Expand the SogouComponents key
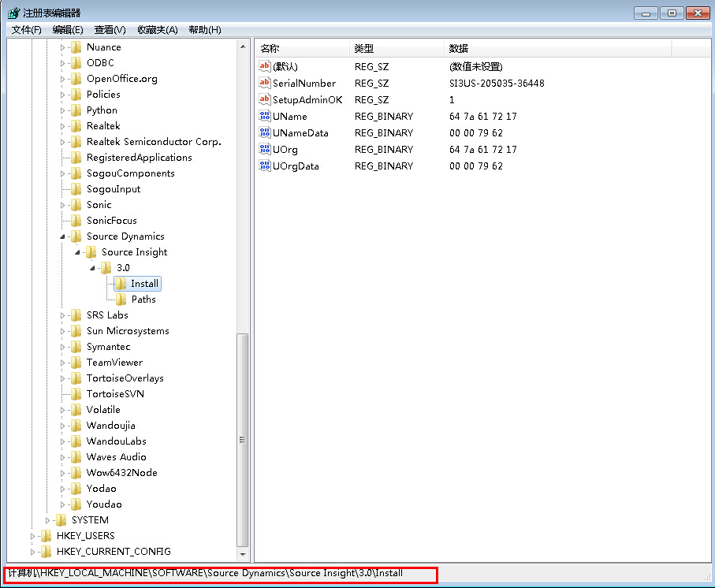Viewport: 715px width, 588px height. 62,173
